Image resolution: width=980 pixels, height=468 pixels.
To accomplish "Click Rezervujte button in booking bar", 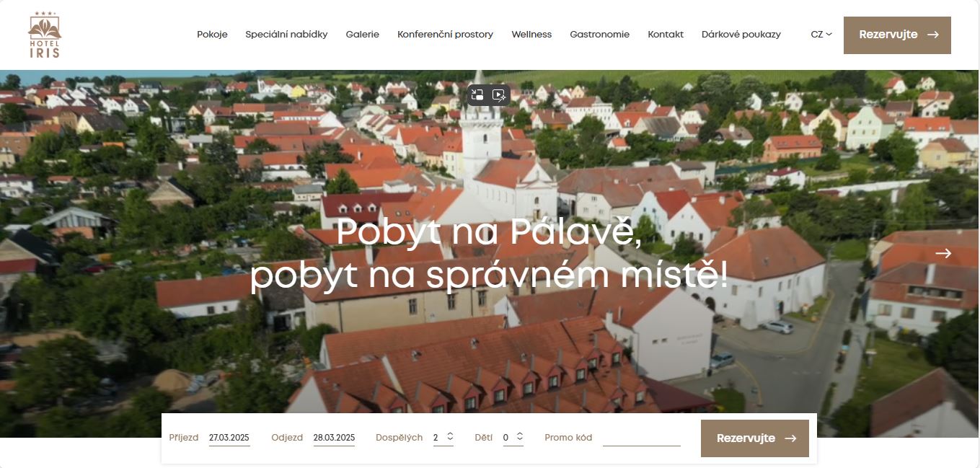I will pyautogui.click(x=755, y=438).
